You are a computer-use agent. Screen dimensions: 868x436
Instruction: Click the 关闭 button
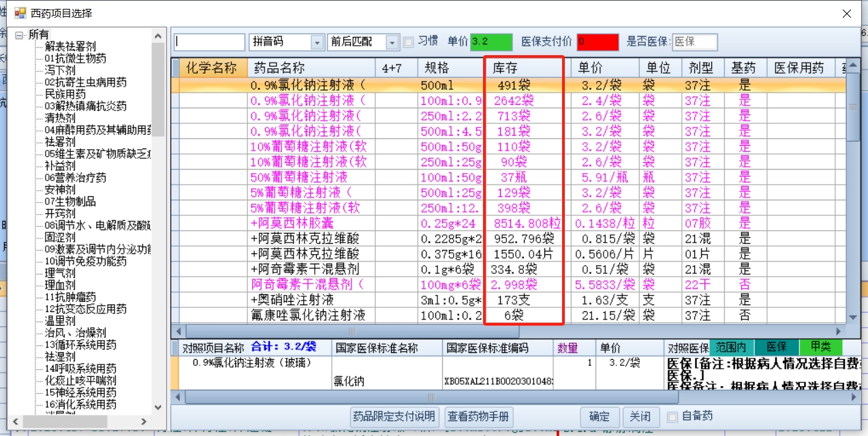(640, 416)
